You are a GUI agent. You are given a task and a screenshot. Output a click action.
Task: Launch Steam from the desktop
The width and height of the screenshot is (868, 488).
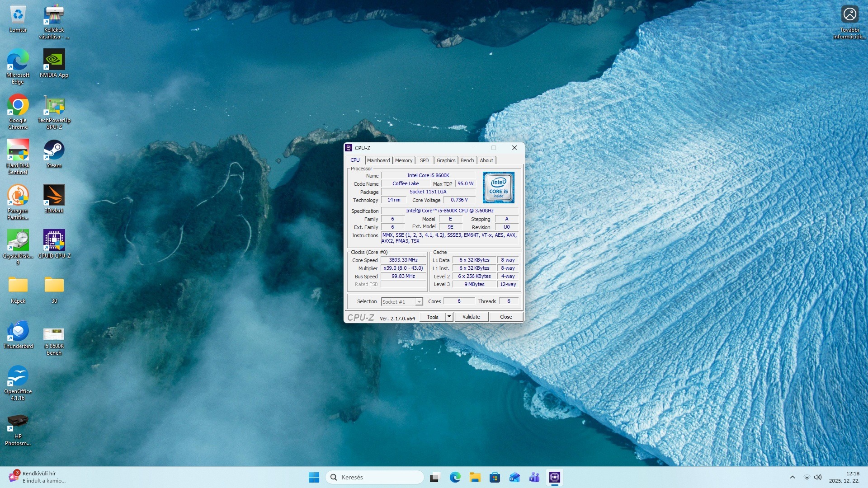click(x=54, y=150)
